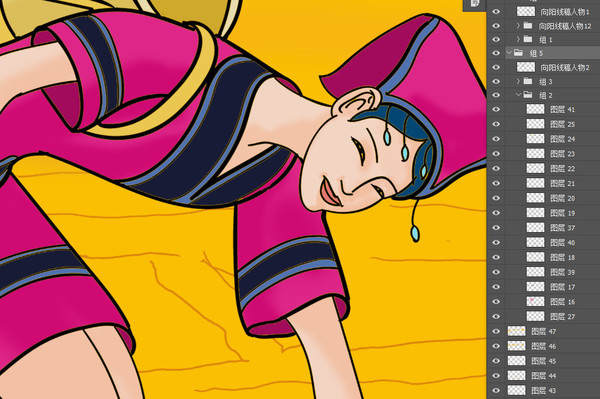
Task: Hide layer 图层 23
Action: [496, 153]
